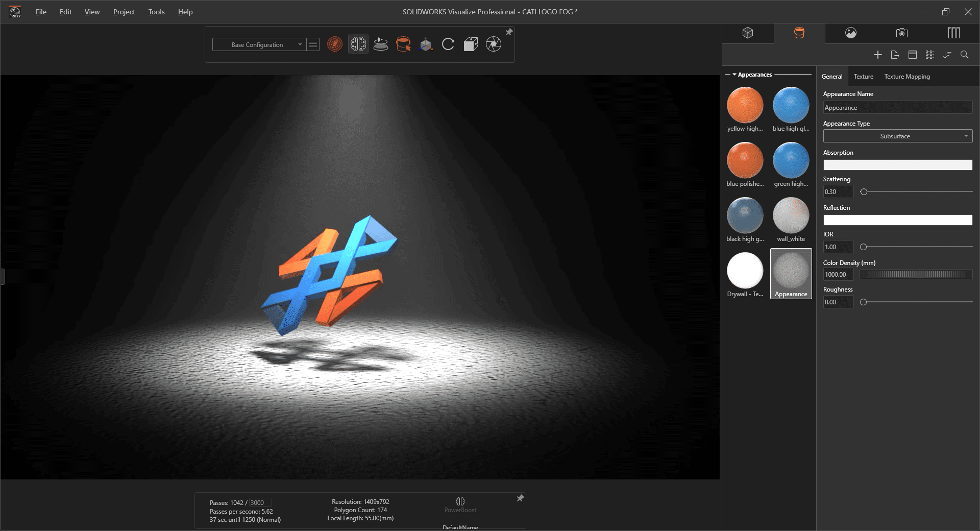Toggle the split palette layout icon
The image size is (980, 531).
[913, 55]
